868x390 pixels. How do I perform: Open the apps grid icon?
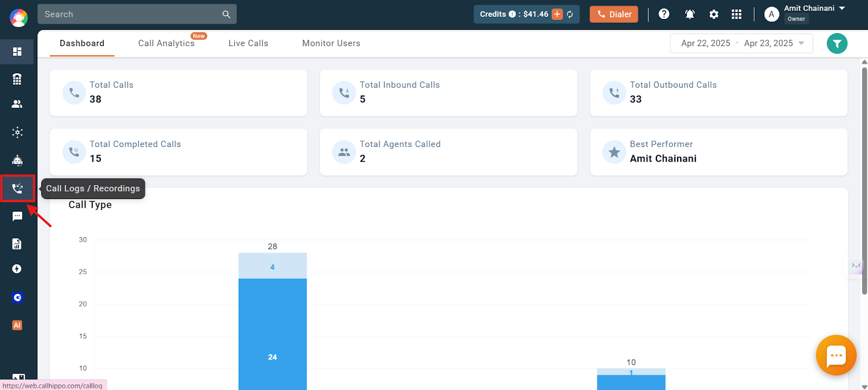click(x=736, y=14)
